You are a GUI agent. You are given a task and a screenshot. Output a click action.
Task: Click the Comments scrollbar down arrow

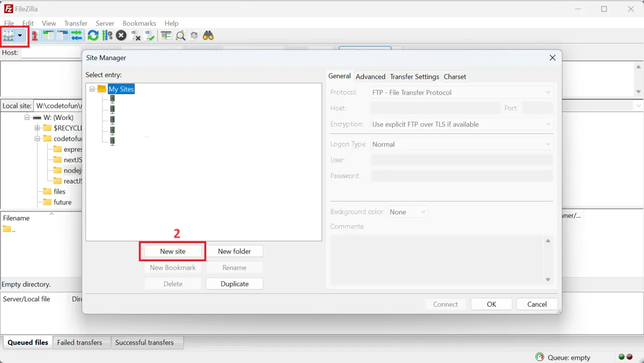point(548,280)
